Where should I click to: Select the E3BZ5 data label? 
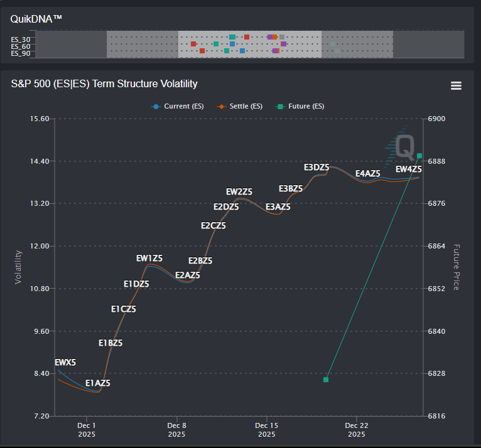[x=291, y=188]
